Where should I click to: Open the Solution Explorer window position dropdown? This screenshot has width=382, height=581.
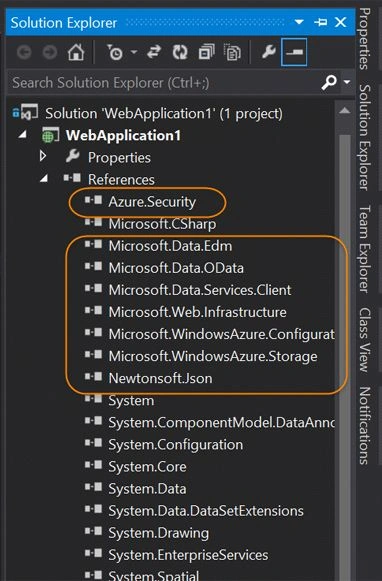[x=299, y=22]
